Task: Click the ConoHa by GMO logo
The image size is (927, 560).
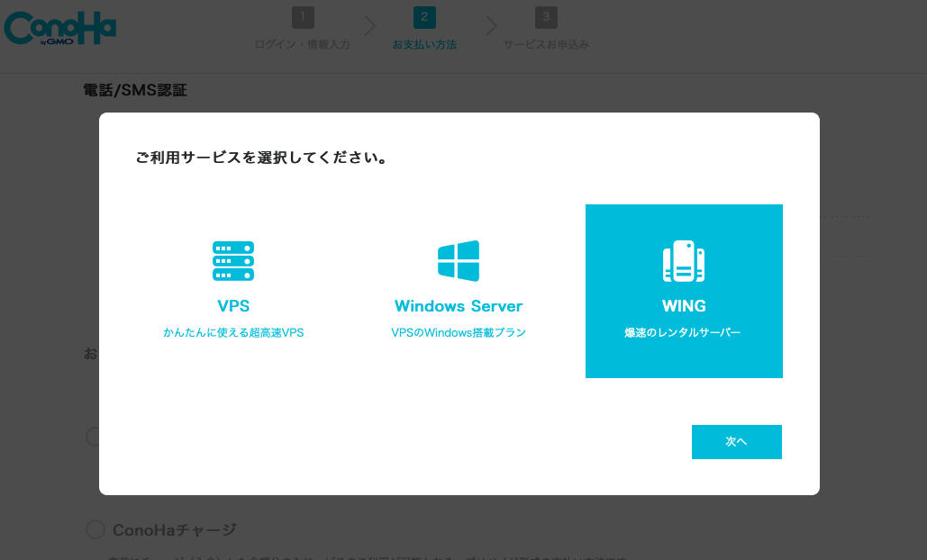Action: click(x=59, y=28)
